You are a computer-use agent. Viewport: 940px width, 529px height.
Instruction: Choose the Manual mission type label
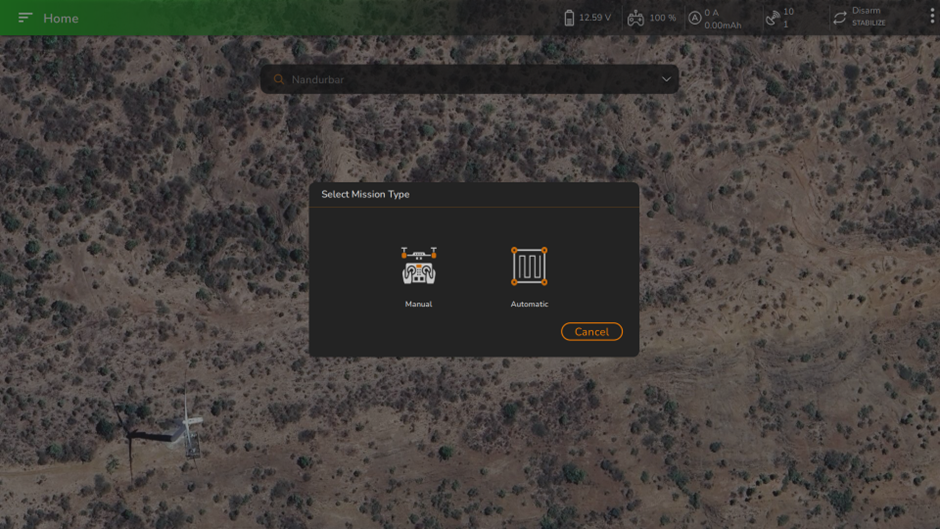(x=418, y=304)
